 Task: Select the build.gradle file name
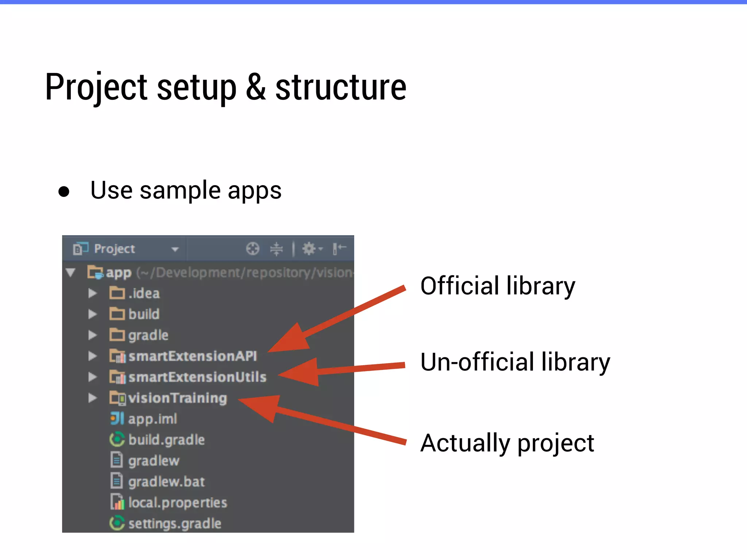click(x=167, y=440)
